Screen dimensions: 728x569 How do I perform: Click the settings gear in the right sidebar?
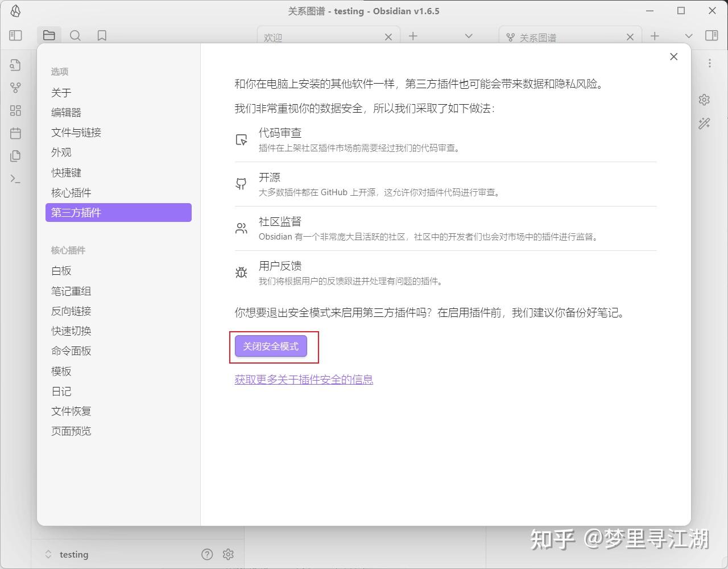704,100
